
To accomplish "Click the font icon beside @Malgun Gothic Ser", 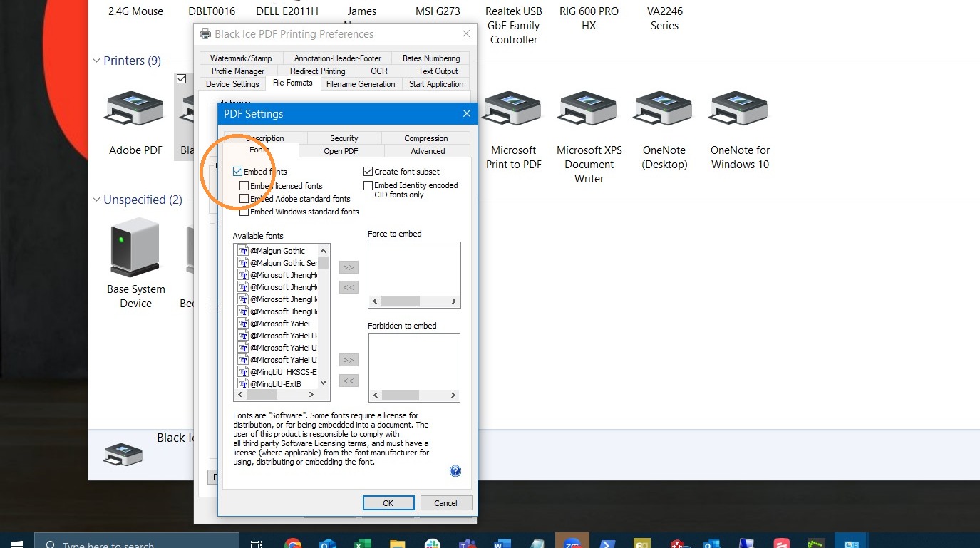I will 244,263.
